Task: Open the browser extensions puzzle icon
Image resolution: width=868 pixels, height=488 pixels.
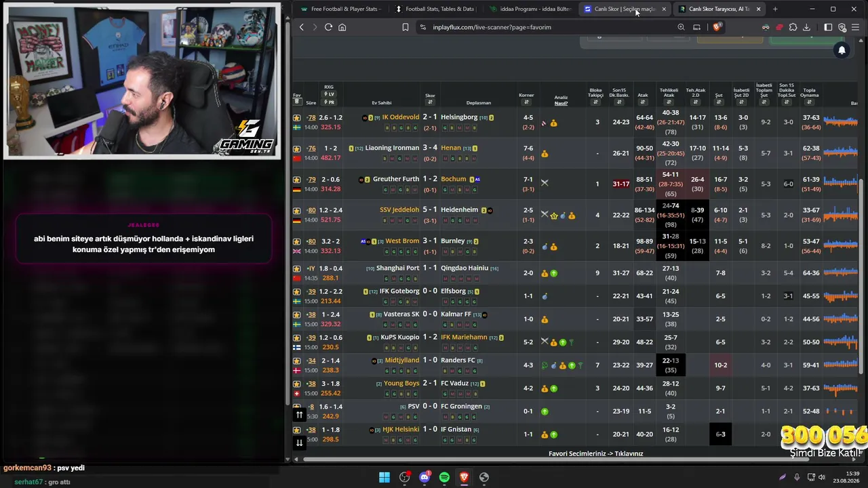Action: coord(793,27)
